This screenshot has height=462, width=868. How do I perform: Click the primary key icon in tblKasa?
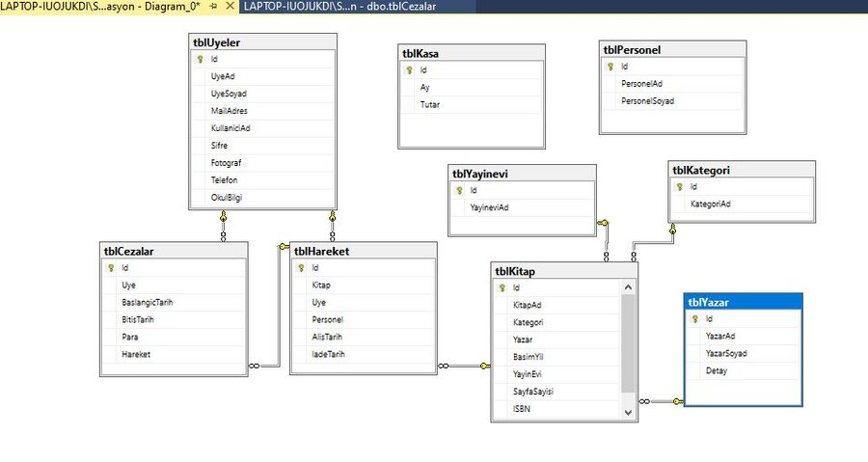pos(410,70)
